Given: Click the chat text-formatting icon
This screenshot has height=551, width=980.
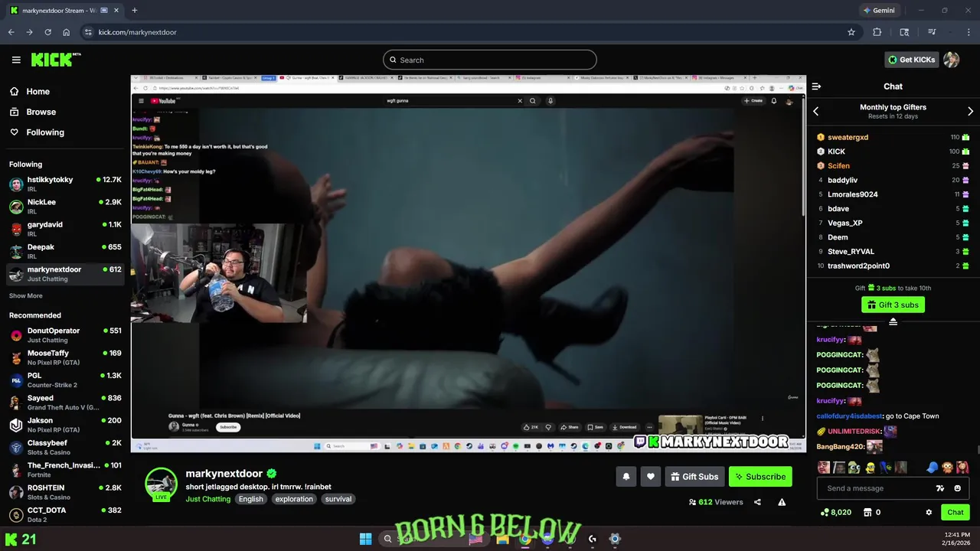Looking at the screenshot, I should tap(940, 488).
